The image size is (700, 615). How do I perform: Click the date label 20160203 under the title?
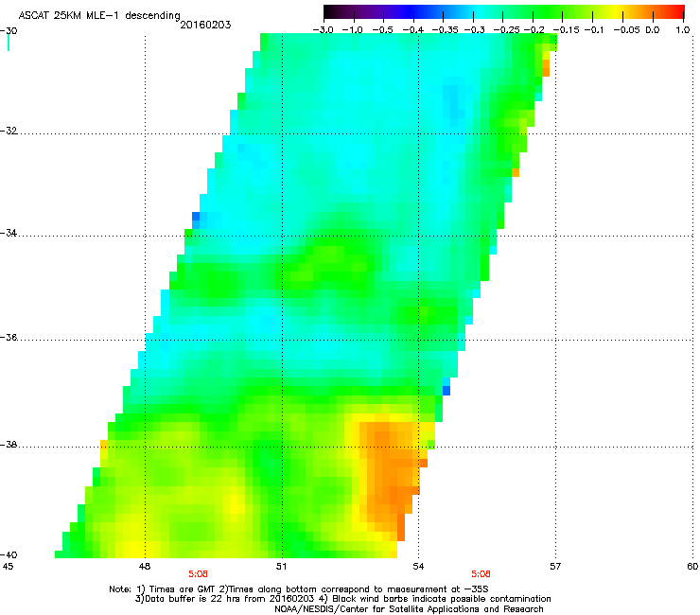coord(205,25)
